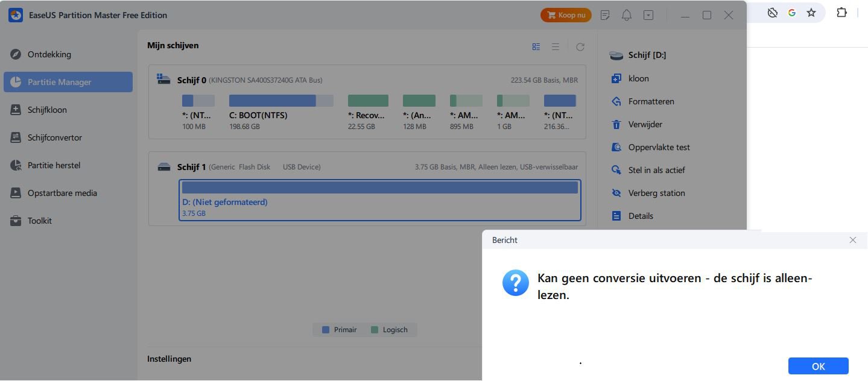Click the Partitie herstel icon
Screen dimensions: 868x381
16,165
